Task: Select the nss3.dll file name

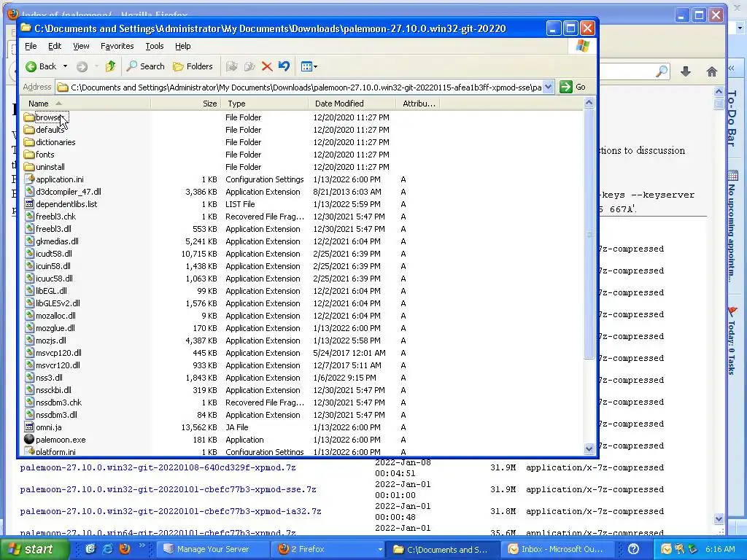Action: (49, 378)
